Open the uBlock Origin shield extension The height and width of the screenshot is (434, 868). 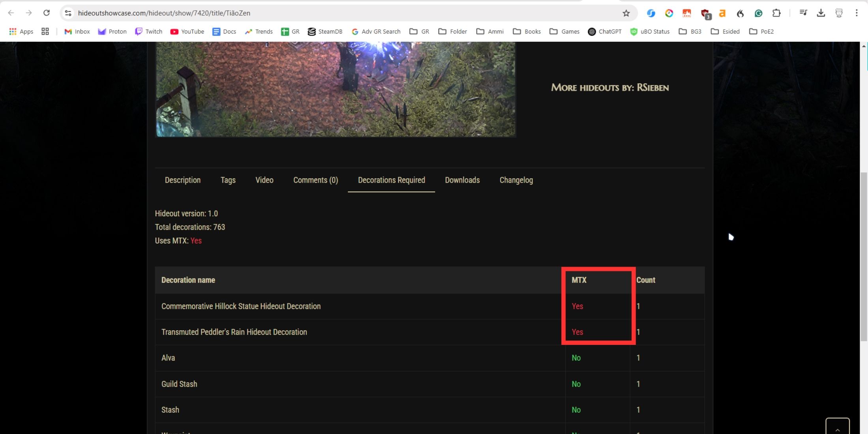tap(705, 14)
